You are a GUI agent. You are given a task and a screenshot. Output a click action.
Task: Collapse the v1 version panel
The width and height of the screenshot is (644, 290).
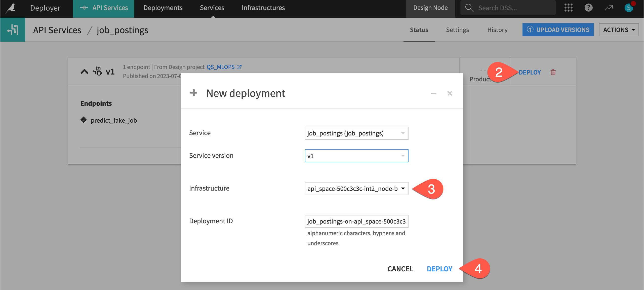[84, 72]
